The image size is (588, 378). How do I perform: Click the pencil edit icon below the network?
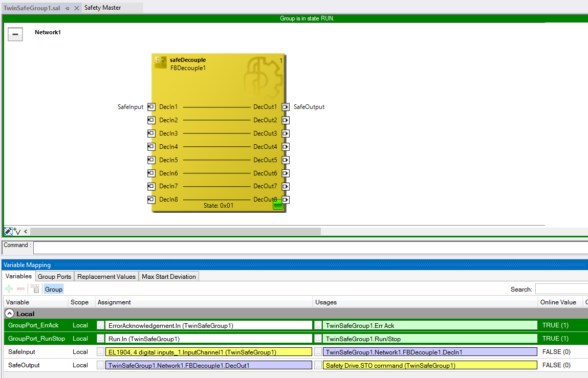pyautogui.click(x=8, y=231)
